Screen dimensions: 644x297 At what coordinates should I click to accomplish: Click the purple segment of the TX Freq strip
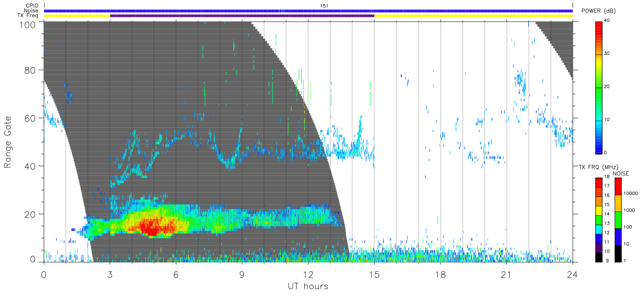(242, 16)
